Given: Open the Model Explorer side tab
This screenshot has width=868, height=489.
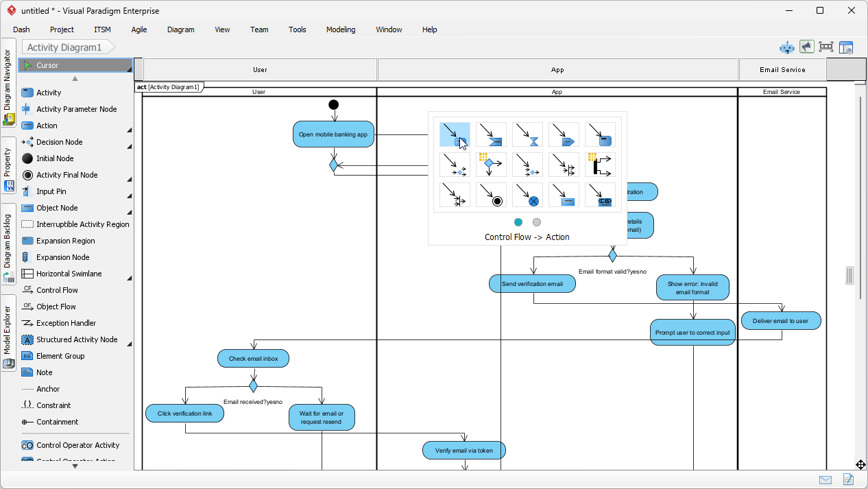Looking at the screenshot, I should [x=8, y=333].
